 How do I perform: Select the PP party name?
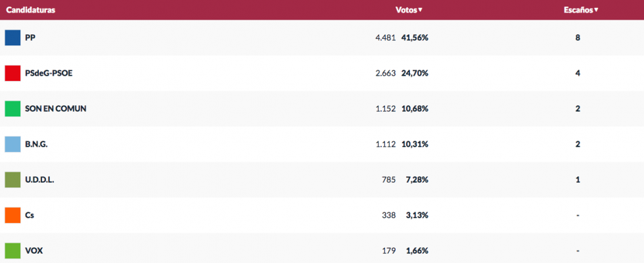[x=30, y=37]
